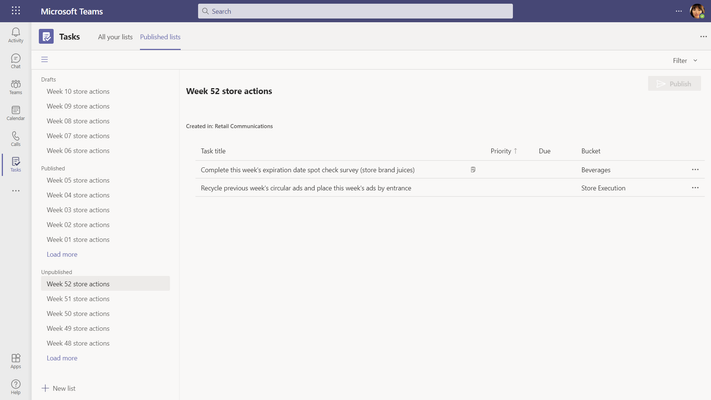
Task: Open Week 08 store actions draft
Action: click(78, 121)
